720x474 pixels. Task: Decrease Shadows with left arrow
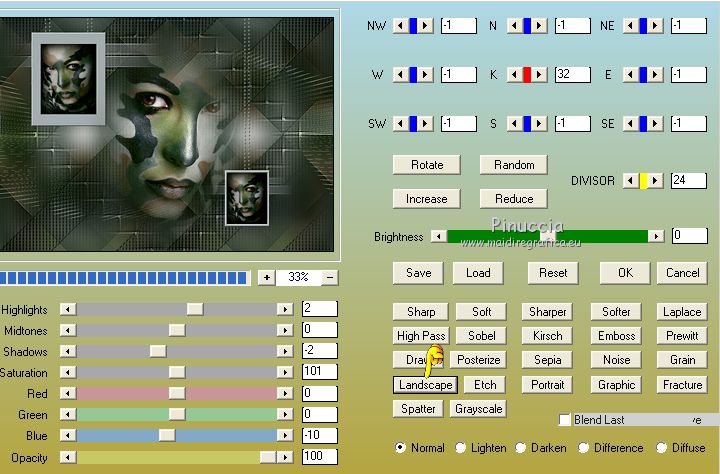(68, 351)
